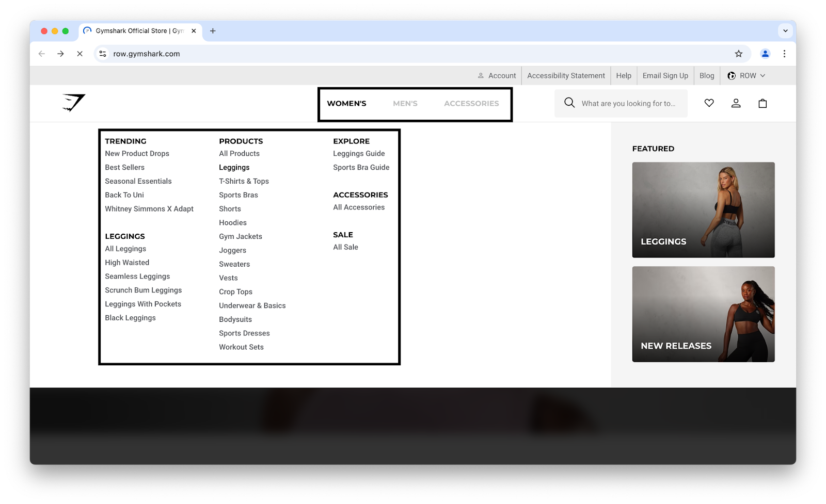
Task: Expand the tab search dropdown arrow
Action: point(785,31)
